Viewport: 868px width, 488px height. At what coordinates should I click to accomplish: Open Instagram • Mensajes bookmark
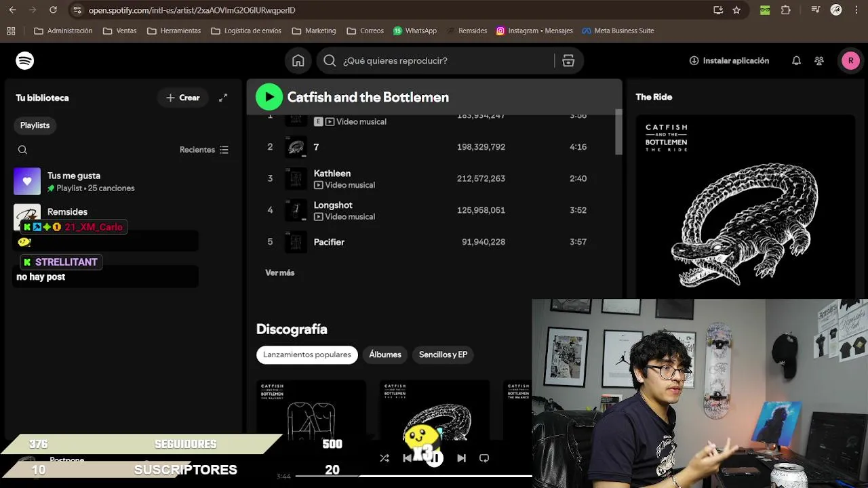click(534, 30)
